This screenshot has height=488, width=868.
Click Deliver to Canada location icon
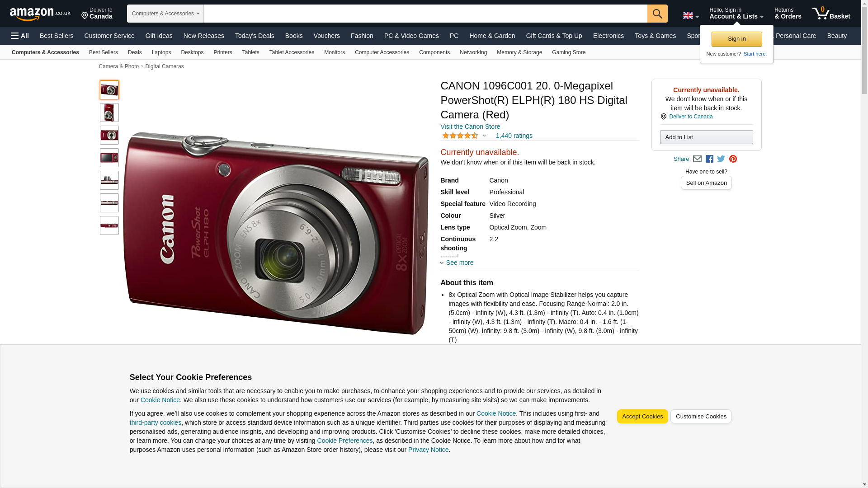coord(85,16)
